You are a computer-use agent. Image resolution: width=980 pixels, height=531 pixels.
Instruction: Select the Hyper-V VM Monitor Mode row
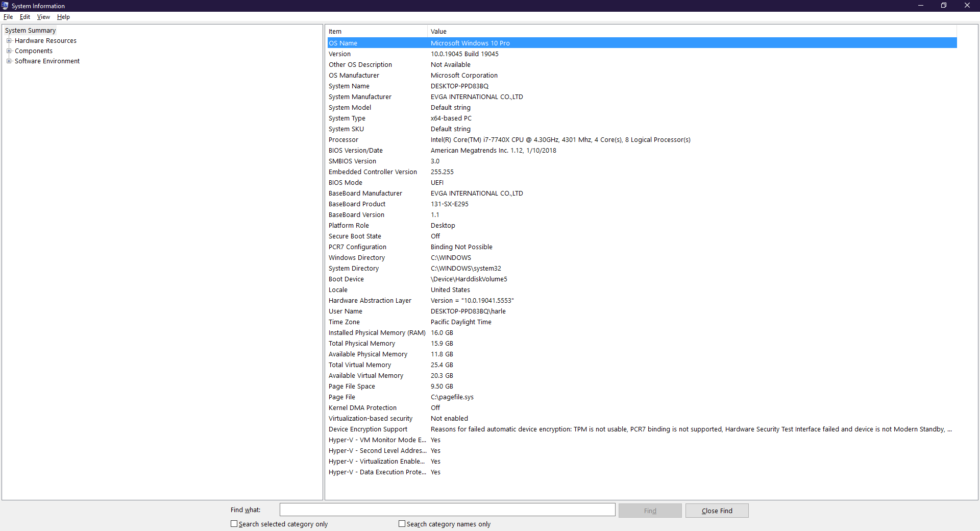(642, 440)
